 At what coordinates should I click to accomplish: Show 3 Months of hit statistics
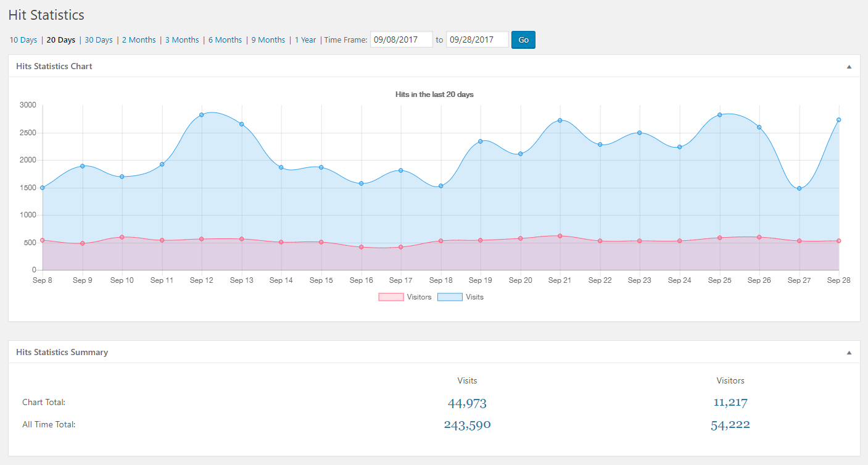tap(182, 40)
